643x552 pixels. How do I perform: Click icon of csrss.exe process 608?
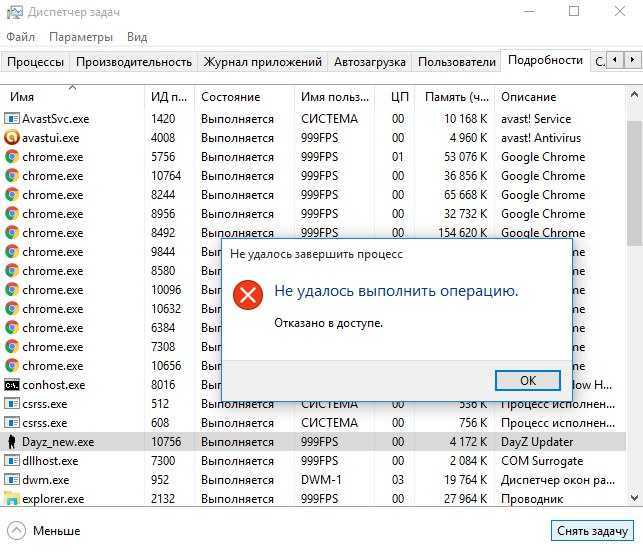pos(11,423)
